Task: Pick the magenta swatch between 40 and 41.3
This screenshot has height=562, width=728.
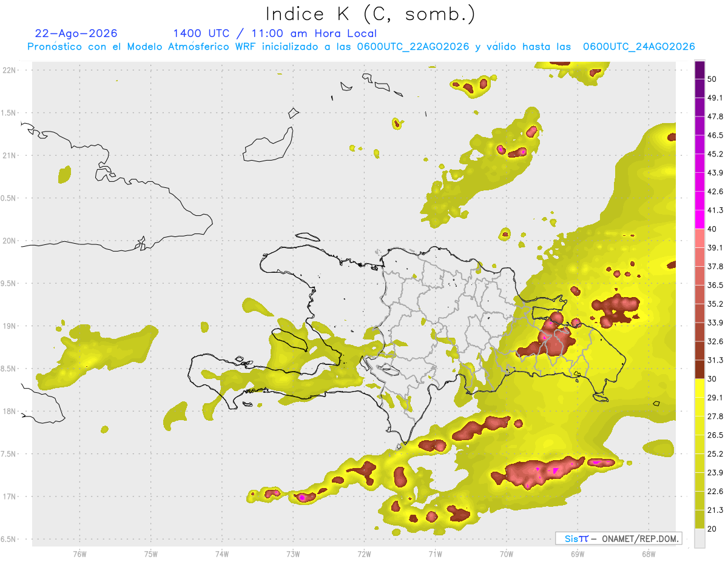Action: [x=699, y=219]
